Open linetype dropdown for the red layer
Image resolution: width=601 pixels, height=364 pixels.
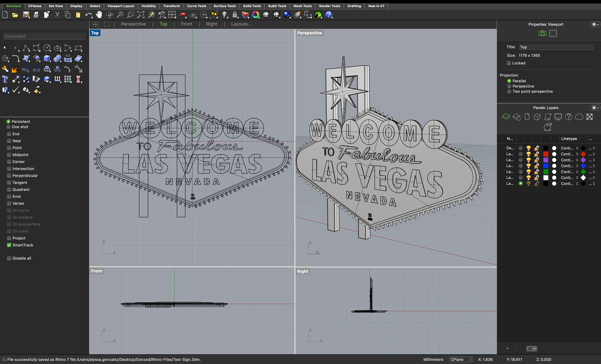(569, 154)
